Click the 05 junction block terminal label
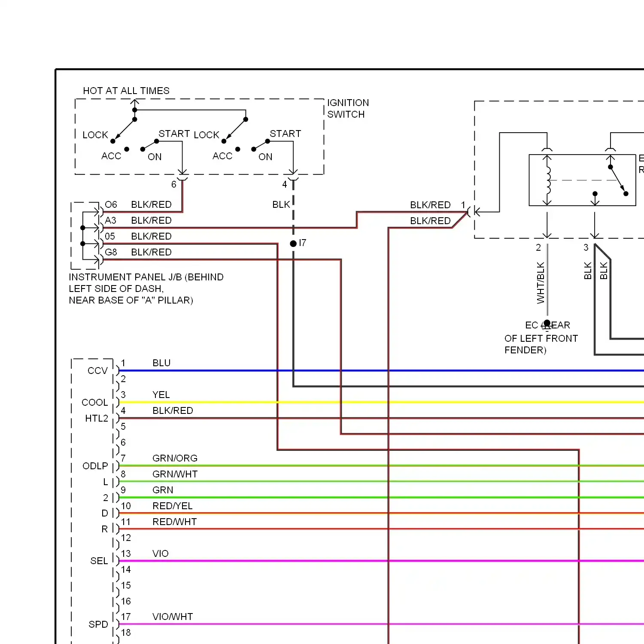The height and width of the screenshot is (644, 644). [x=110, y=236]
